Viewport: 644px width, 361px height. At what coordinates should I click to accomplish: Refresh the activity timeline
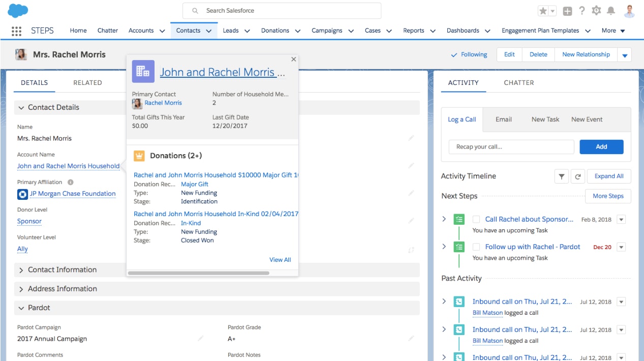tap(578, 176)
